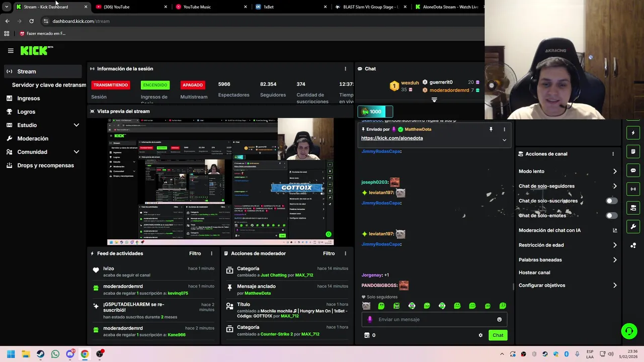
Task: Go back with browser back arrow
Action: click(7, 21)
